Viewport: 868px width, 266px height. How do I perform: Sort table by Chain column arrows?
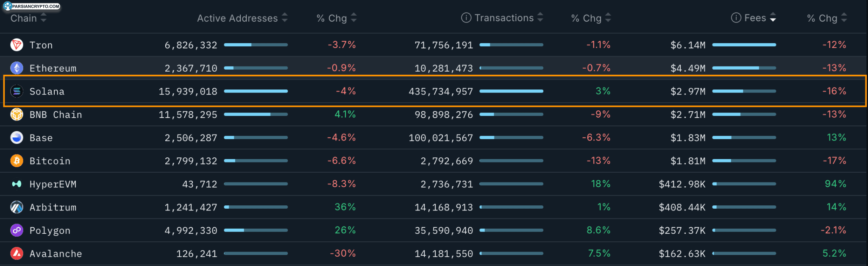click(43, 18)
